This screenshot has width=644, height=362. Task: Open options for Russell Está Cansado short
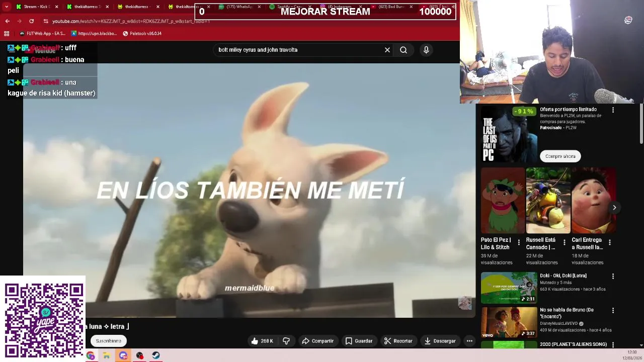coord(564,242)
